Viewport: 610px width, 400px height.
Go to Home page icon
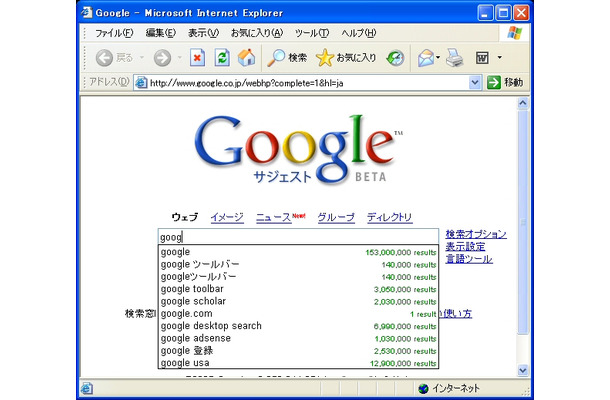(x=247, y=58)
